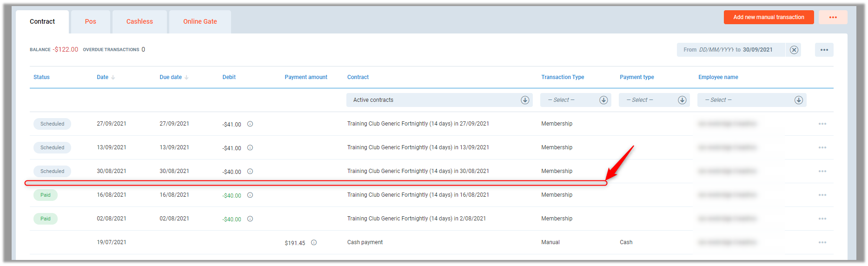Click info icon next to $191.45 payment
The height and width of the screenshot is (266, 868).
tap(314, 243)
